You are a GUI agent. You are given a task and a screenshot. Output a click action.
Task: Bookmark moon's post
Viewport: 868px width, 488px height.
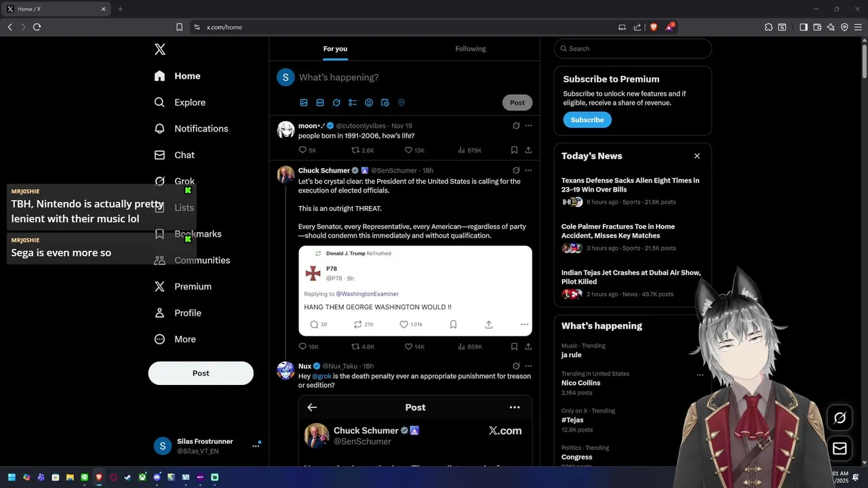pos(514,150)
